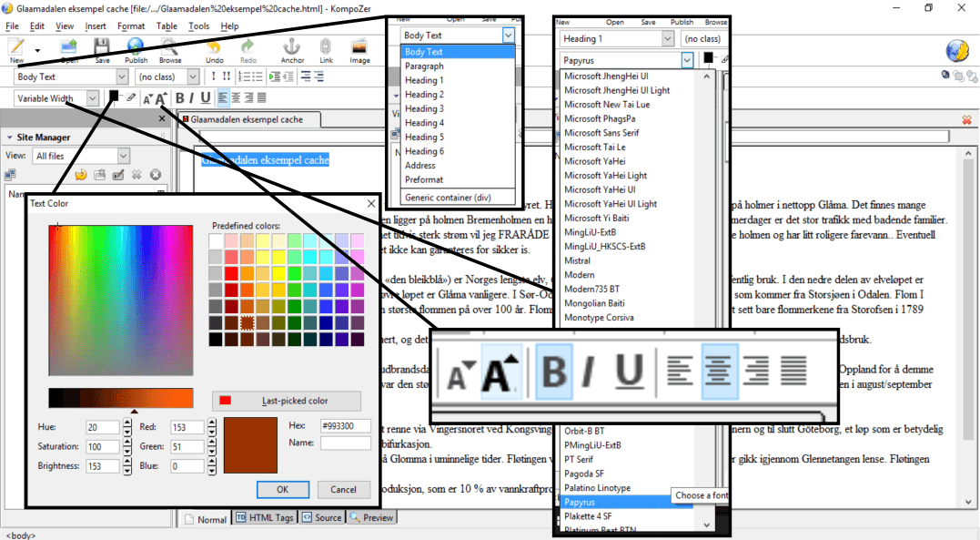Click black text color swatch right of Variable Width
The image size is (980, 540).
114,96
